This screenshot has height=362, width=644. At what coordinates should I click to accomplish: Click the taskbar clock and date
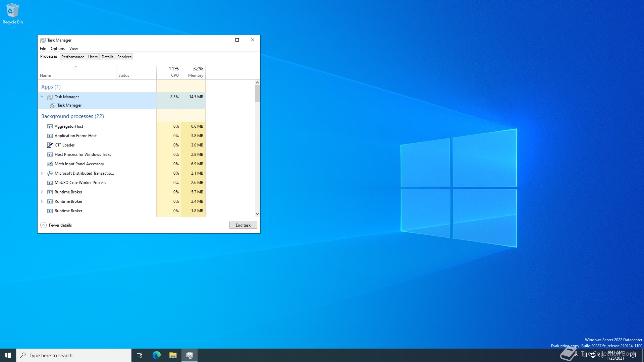click(x=615, y=355)
